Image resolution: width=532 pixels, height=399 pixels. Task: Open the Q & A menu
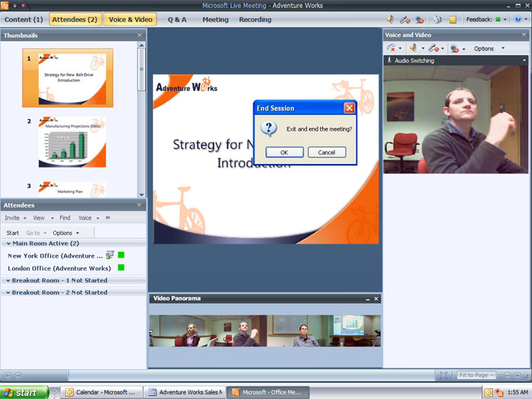(177, 20)
